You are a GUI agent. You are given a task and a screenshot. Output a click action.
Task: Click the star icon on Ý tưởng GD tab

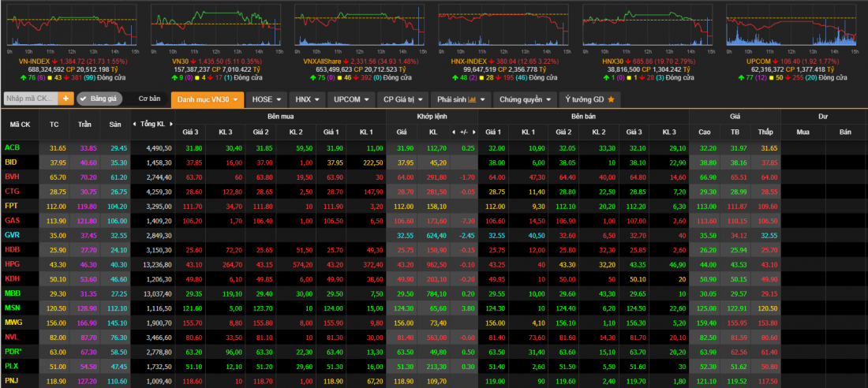(x=611, y=99)
